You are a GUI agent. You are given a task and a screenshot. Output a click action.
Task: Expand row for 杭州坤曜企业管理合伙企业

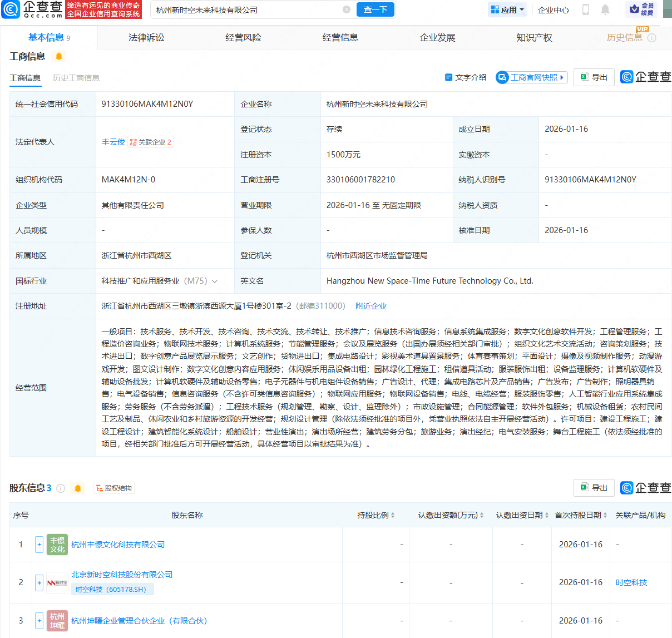(39, 620)
